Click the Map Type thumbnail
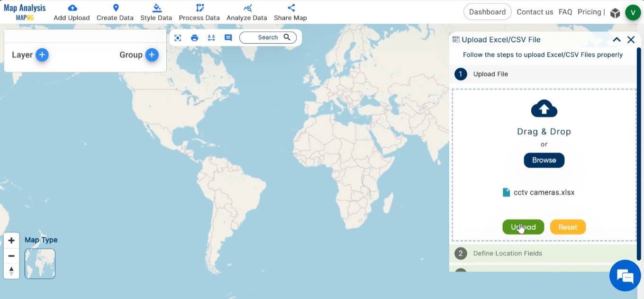The height and width of the screenshot is (299, 644). coord(40,263)
